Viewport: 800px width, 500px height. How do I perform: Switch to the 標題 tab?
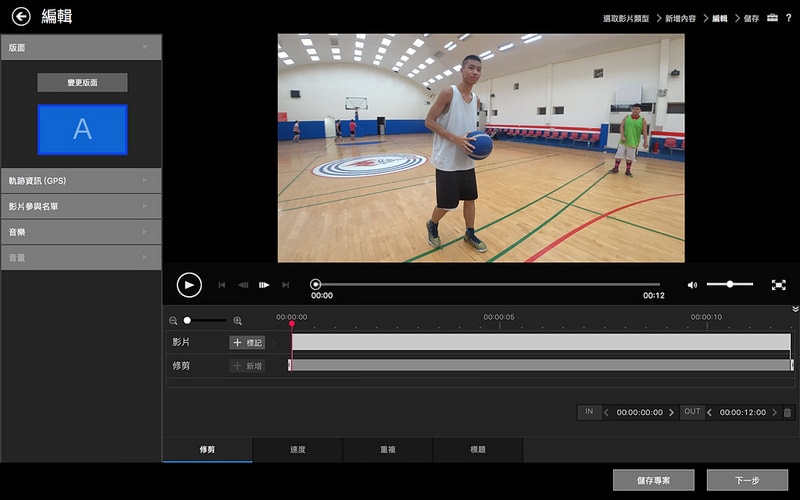478,450
